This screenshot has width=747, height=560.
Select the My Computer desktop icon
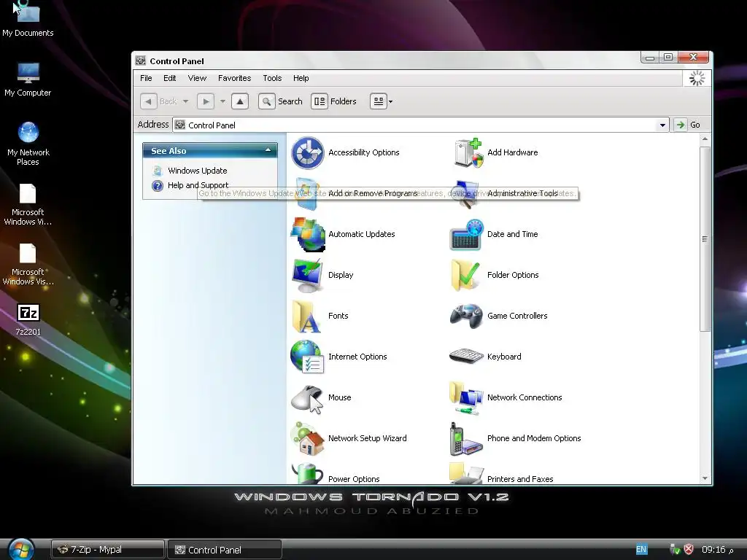pos(28,79)
